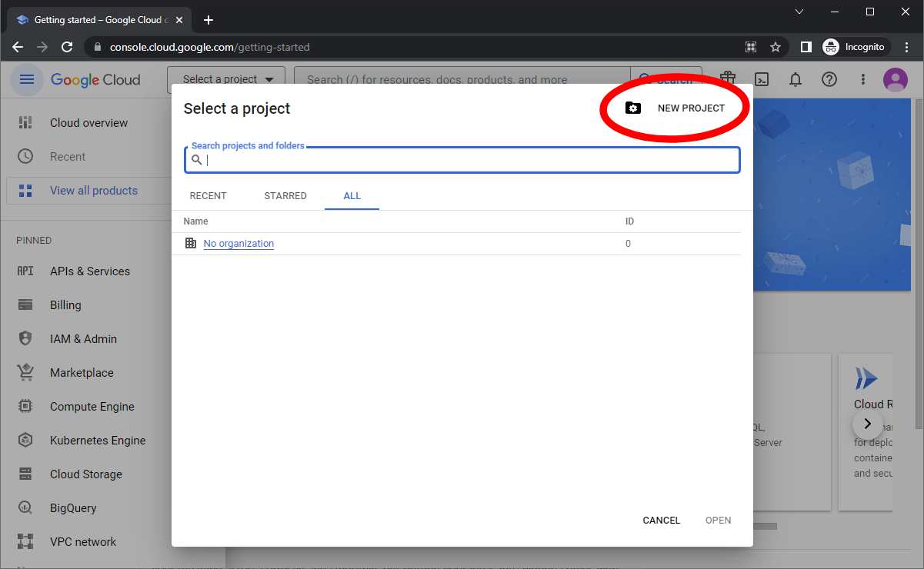The width and height of the screenshot is (924, 569).
Task: Switch to the RECENT tab
Action: coord(208,196)
